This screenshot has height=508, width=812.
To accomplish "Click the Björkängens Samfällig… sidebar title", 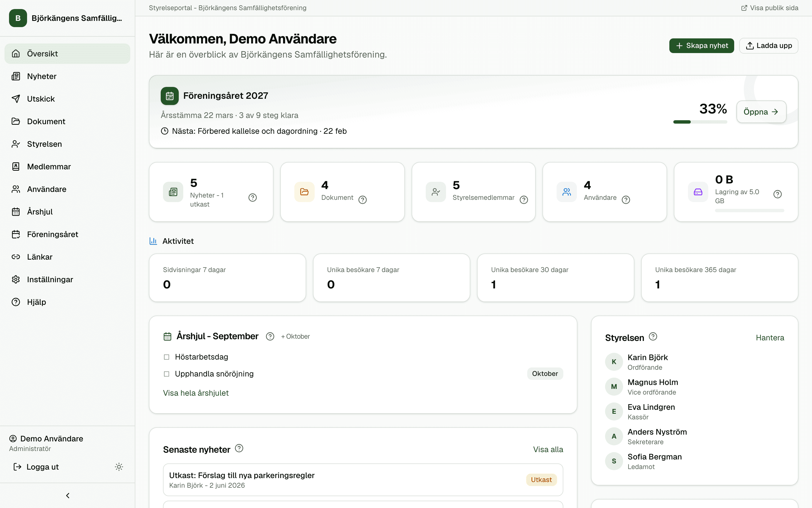I will [x=77, y=18].
